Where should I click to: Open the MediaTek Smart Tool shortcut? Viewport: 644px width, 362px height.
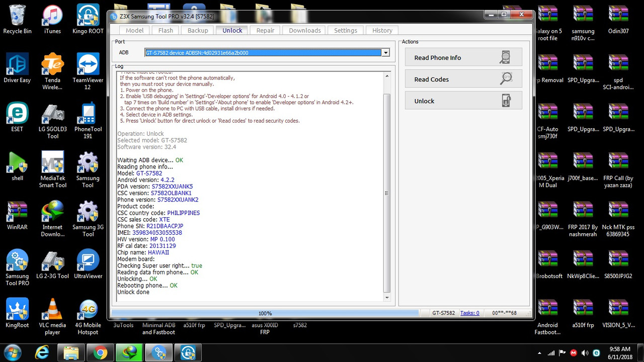point(52,170)
